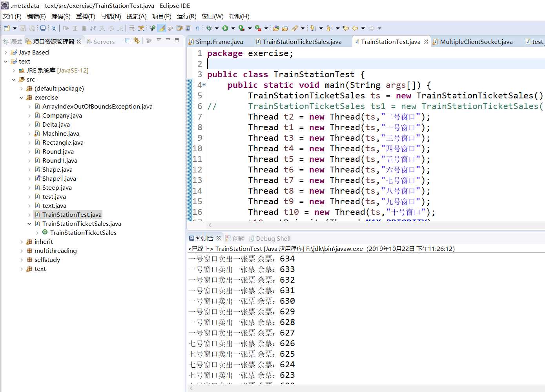
Task: Toggle Link with Editor in Project Explorer
Action: pyautogui.click(x=137, y=40)
